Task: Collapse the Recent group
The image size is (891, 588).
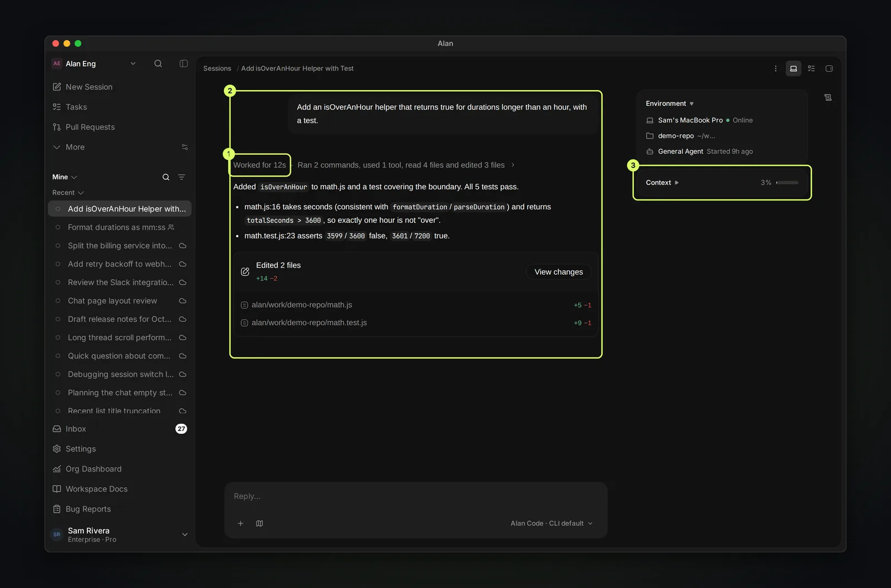Action: click(68, 193)
